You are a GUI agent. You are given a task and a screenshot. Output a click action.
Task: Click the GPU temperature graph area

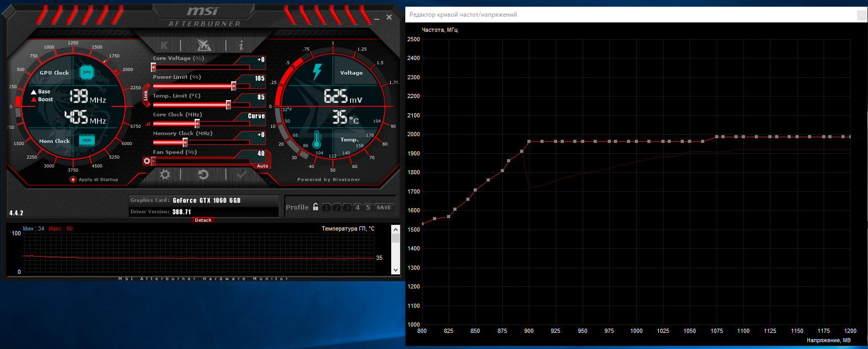click(x=199, y=252)
